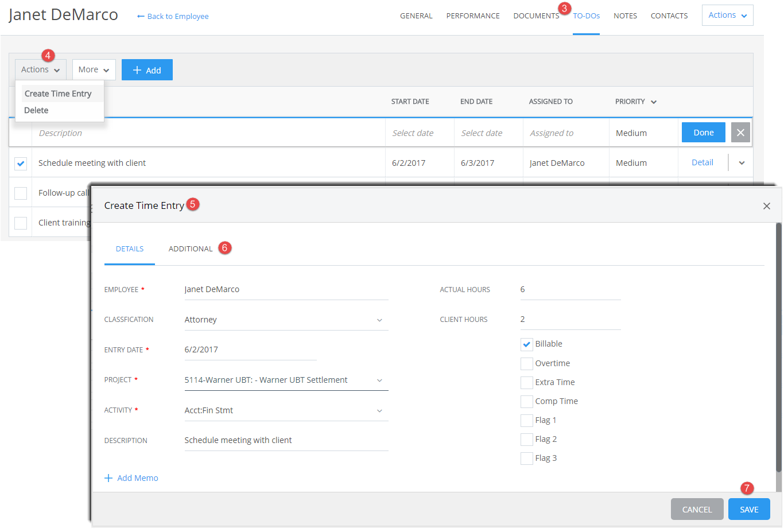This screenshot has width=784, height=532.
Task: Click the gray X cancel new row button
Action: tap(740, 133)
